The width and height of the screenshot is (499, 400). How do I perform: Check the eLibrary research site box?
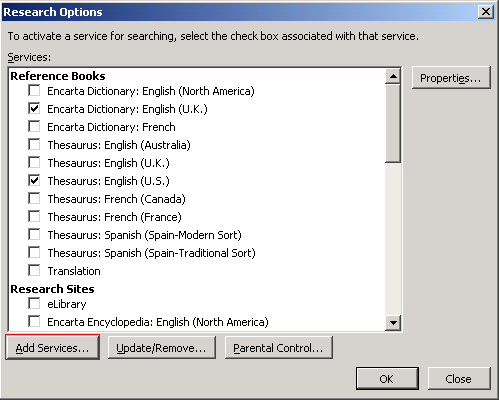coord(34,304)
